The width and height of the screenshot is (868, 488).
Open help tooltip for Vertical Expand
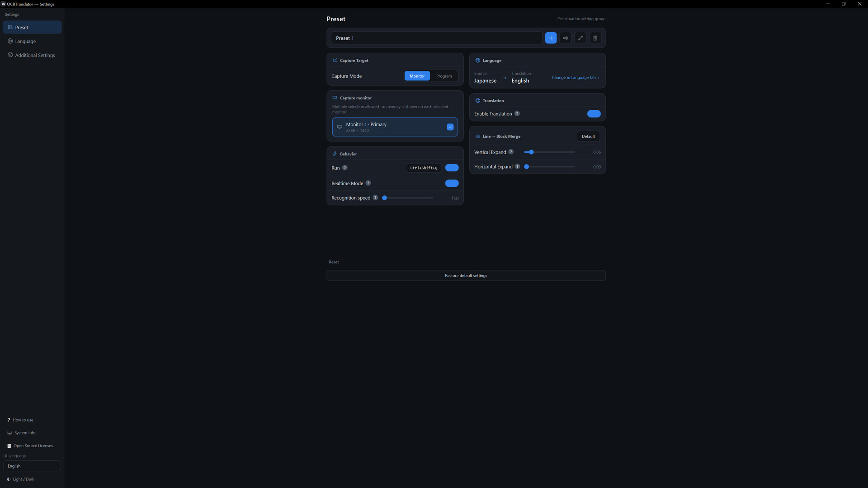pyautogui.click(x=511, y=152)
